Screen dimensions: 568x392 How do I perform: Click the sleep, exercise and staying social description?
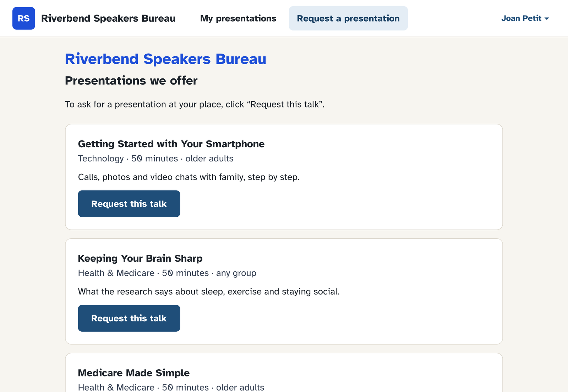point(209,292)
